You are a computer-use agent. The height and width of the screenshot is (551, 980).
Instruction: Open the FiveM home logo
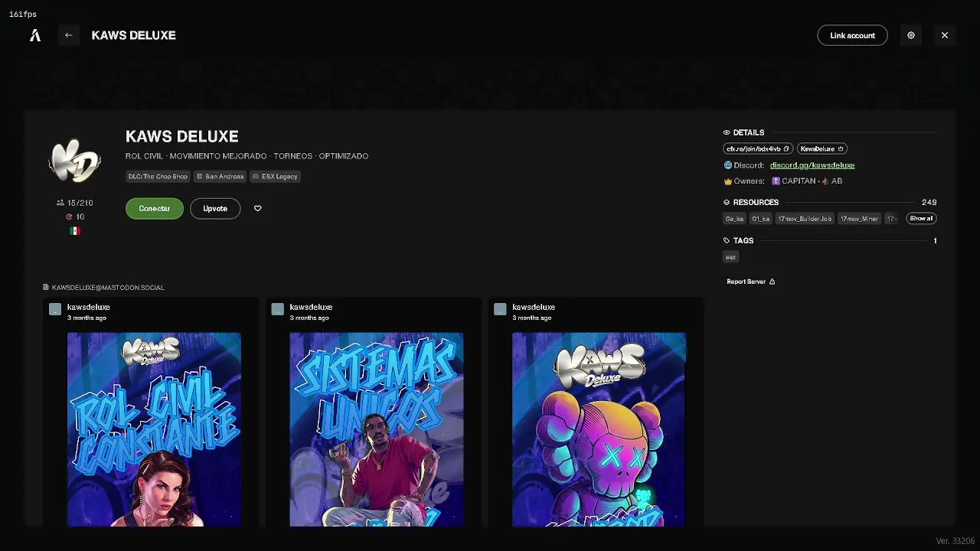point(35,35)
